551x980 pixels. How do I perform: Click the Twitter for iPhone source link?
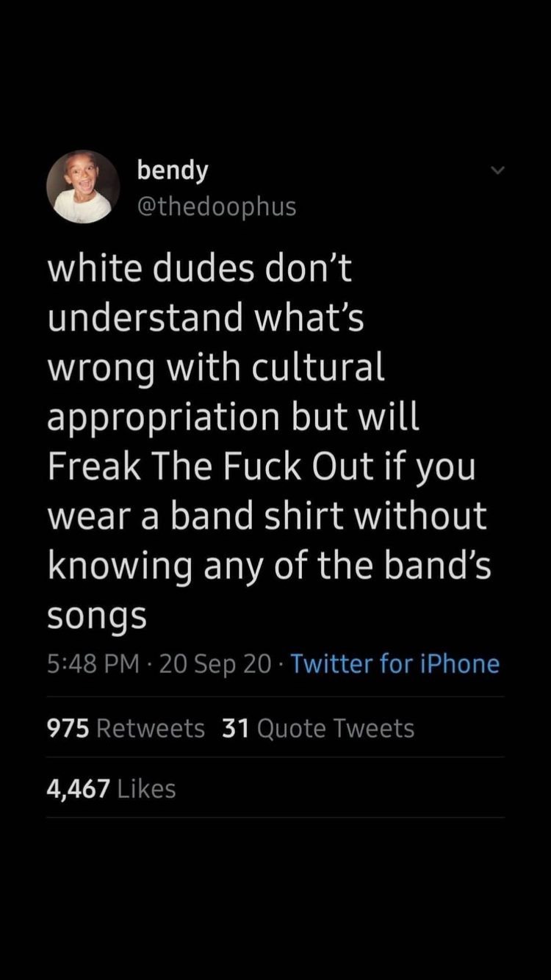click(x=395, y=664)
